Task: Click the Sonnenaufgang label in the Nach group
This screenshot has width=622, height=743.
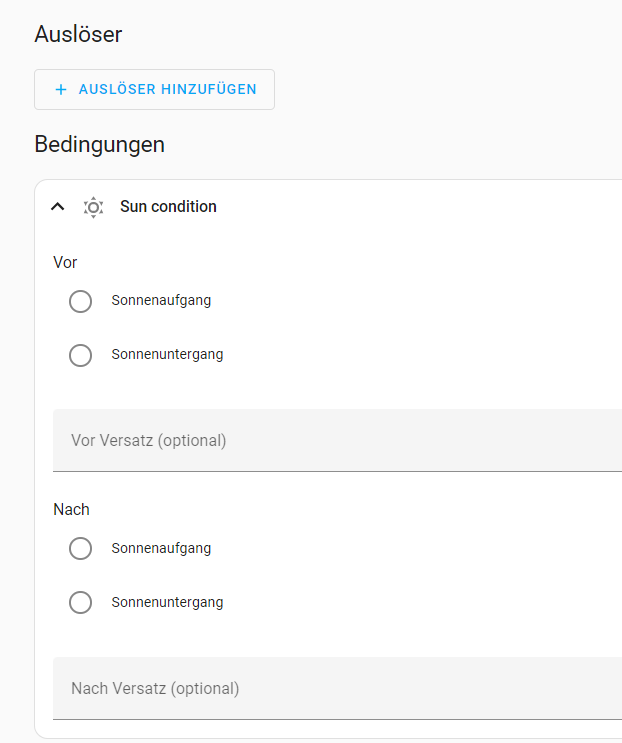Action: [161, 548]
